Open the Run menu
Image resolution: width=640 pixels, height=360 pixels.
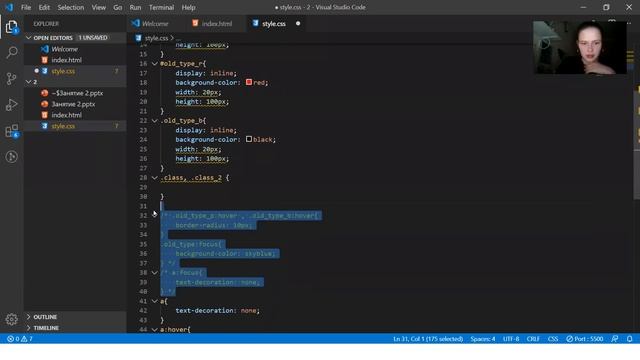[x=135, y=7]
